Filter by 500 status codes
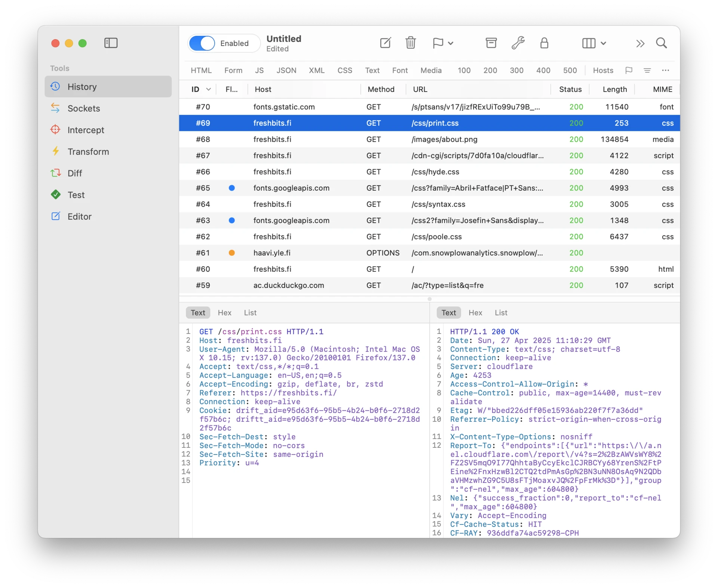The image size is (718, 588). [x=570, y=70]
